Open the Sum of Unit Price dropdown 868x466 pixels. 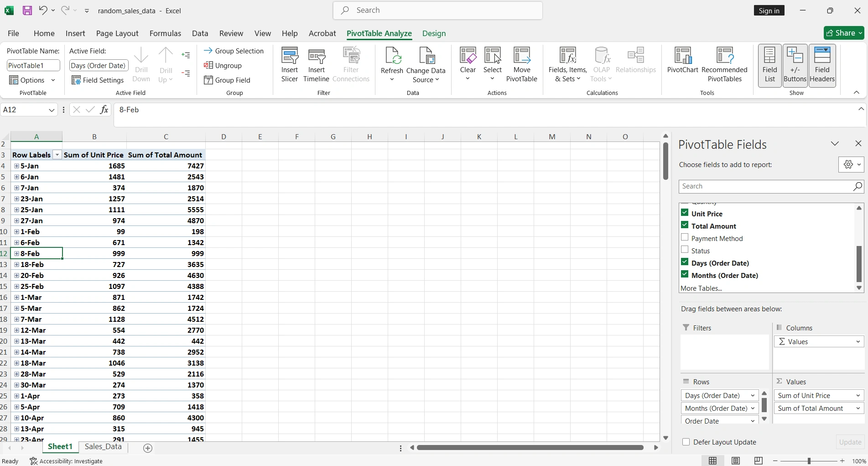pos(857,395)
